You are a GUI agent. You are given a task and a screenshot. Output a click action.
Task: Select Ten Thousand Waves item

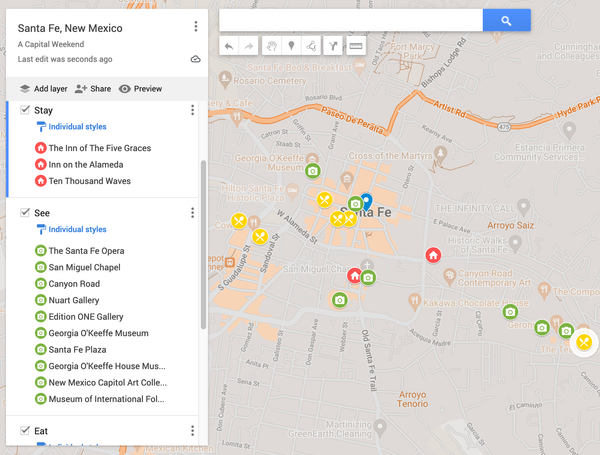coord(90,181)
